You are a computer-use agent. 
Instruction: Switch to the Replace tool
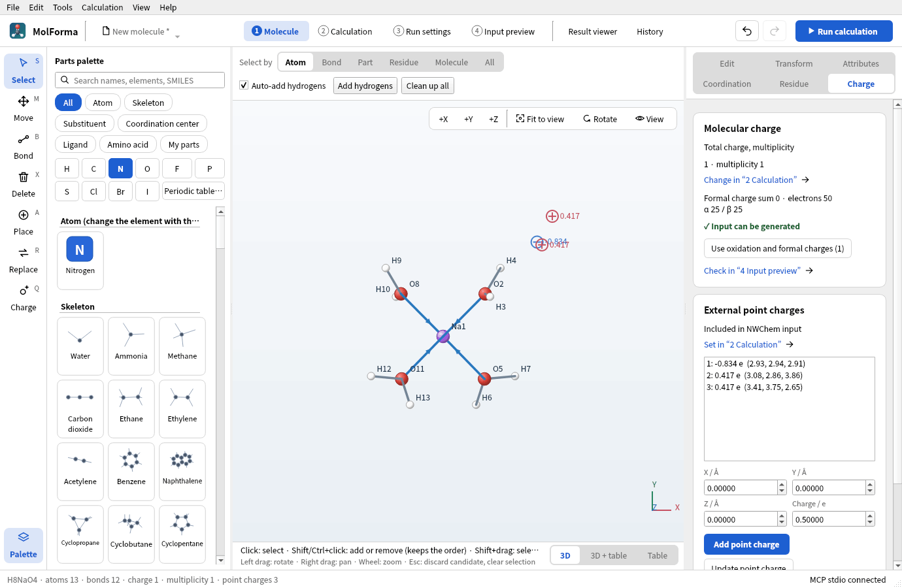(24, 261)
